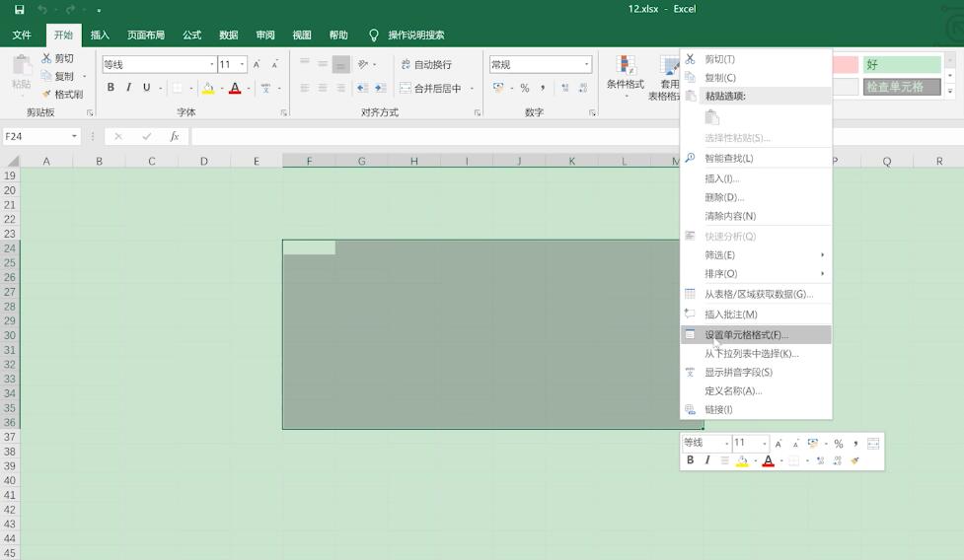Open the number format dropdown showing 常规
964x560 pixels.
click(586, 64)
